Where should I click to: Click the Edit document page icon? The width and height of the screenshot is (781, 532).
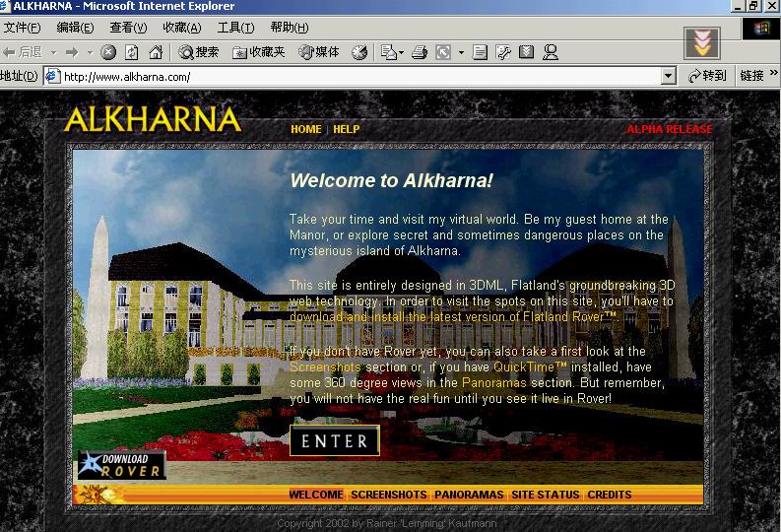pos(480,52)
